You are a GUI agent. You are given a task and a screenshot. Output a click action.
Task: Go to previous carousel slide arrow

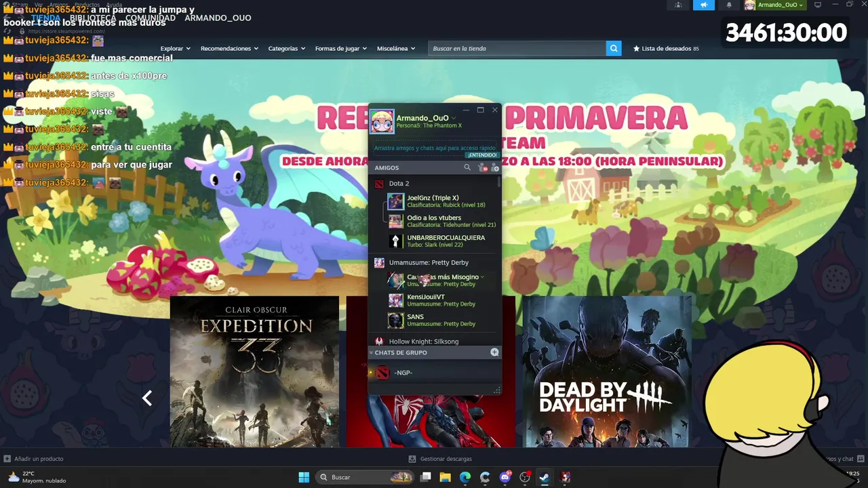click(147, 398)
